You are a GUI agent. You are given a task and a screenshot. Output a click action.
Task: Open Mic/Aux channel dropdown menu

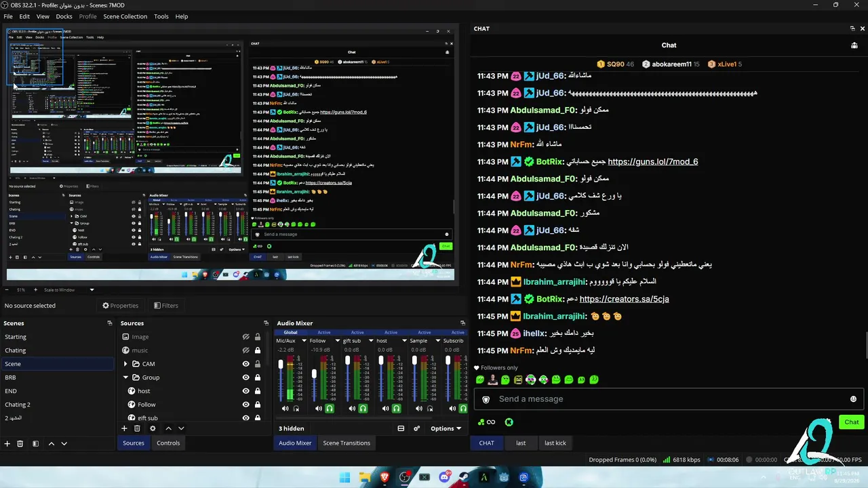pos(304,341)
